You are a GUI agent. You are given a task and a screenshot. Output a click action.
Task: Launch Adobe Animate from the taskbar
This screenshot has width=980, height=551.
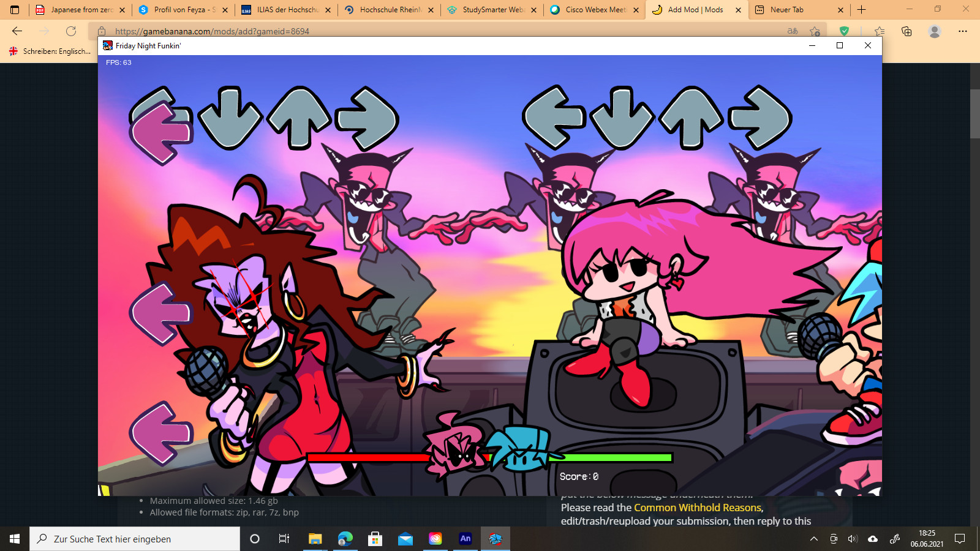point(466,539)
